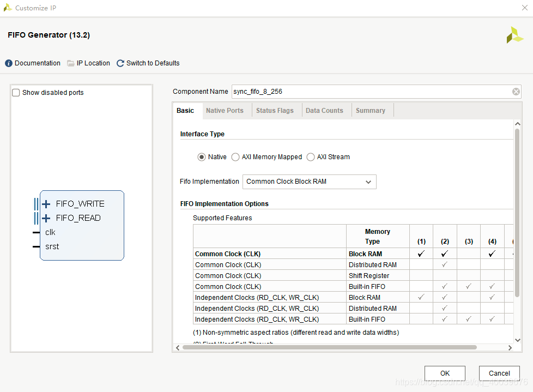Select the Shift Register memory type cell
The height and width of the screenshot is (392, 533).
378,276
